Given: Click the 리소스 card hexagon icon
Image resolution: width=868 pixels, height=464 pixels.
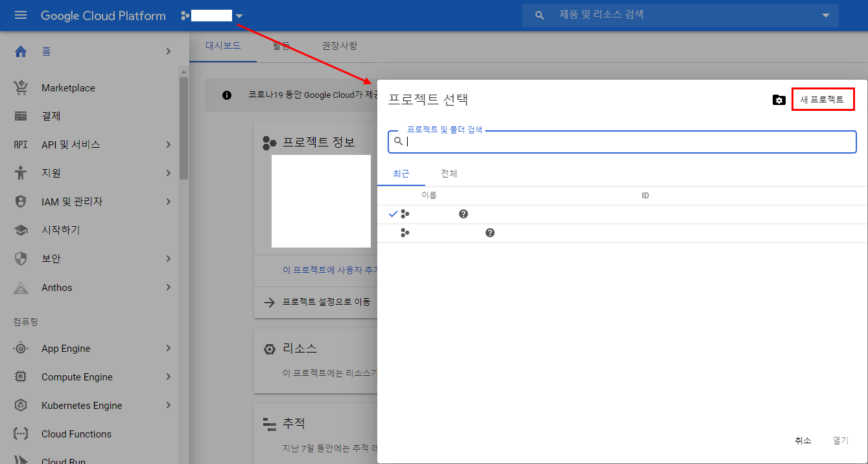Looking at the screenshot, I should tap(270, 349).
